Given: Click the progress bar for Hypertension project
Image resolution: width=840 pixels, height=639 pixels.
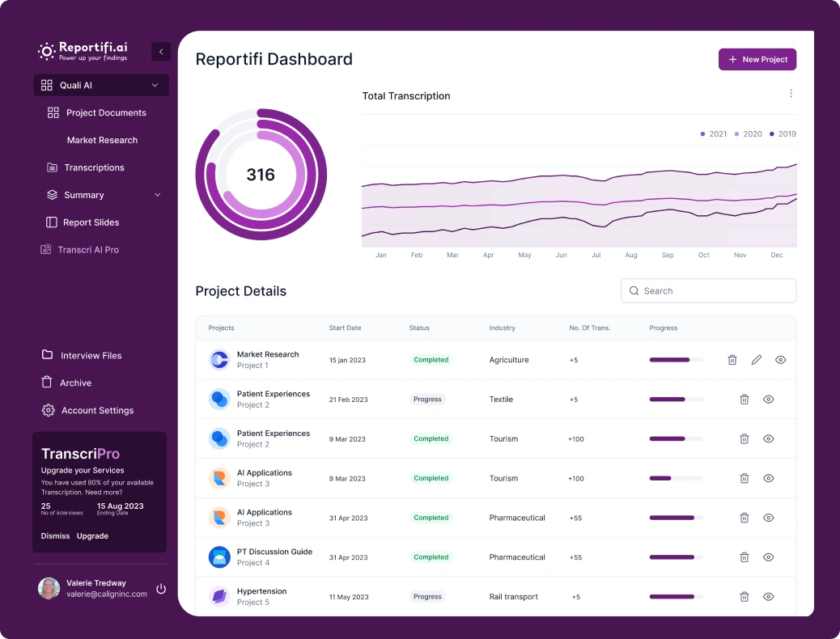Looking at the screenshot, I should pos(676,597).
